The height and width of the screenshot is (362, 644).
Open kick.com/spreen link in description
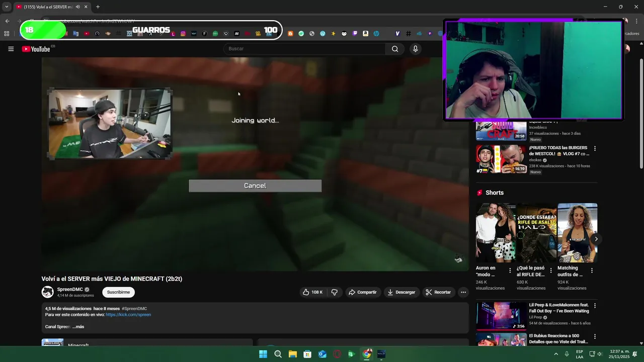pyautogui.click(x=128, y=315)
